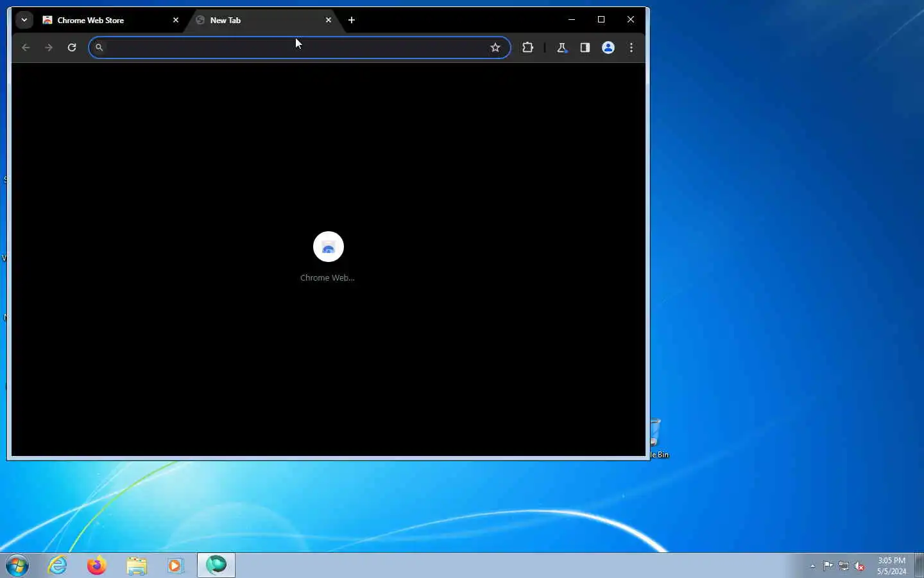Click the Show desktop button

pos(919,566)
